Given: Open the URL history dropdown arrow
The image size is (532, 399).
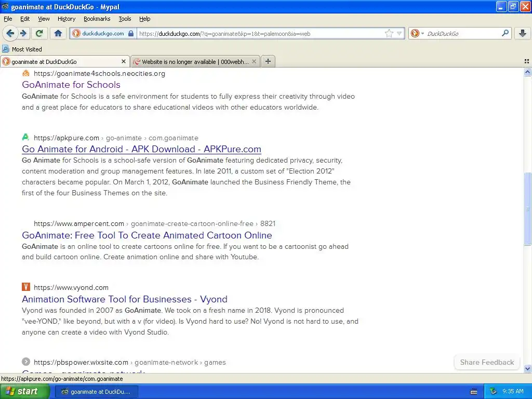Looking at the screenshot, I should [x=400, y=33].
